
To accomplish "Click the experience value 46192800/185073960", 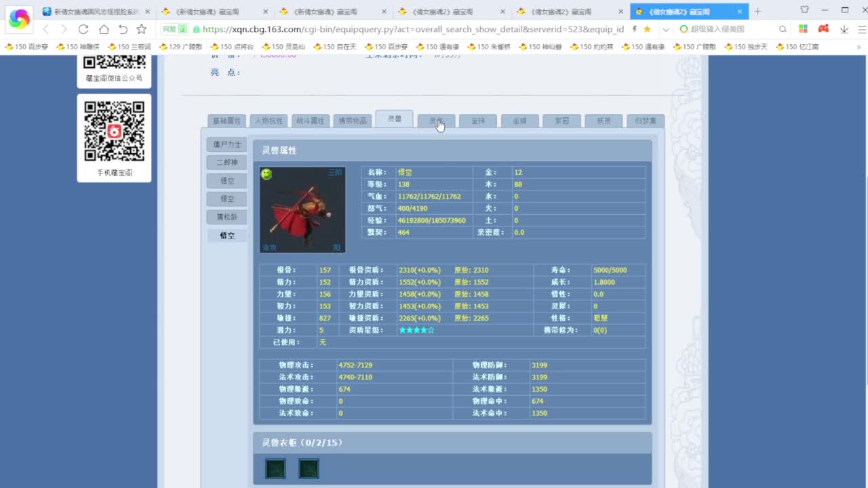I will (431, 220).
